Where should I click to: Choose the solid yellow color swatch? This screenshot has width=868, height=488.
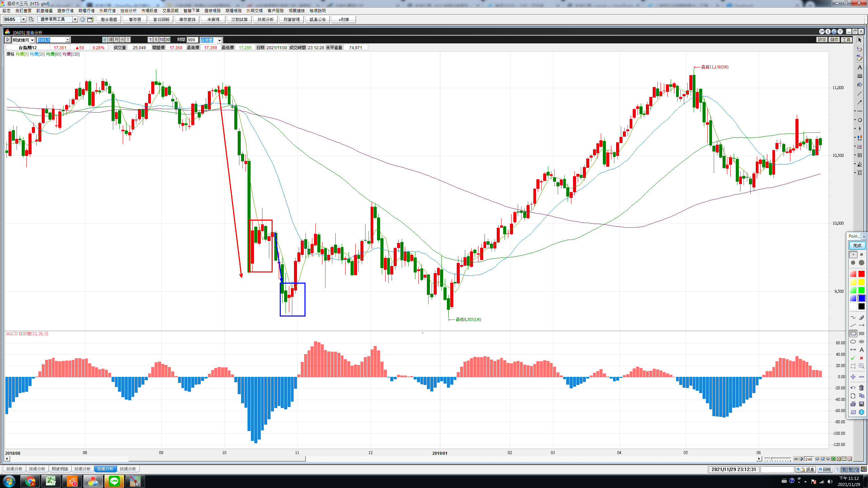point(861,282)
